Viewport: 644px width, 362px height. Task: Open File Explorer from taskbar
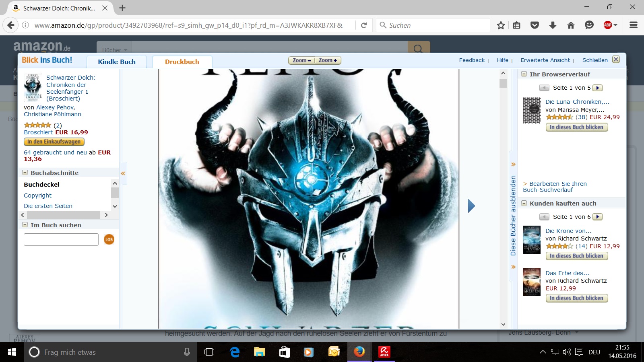(260, 352)
